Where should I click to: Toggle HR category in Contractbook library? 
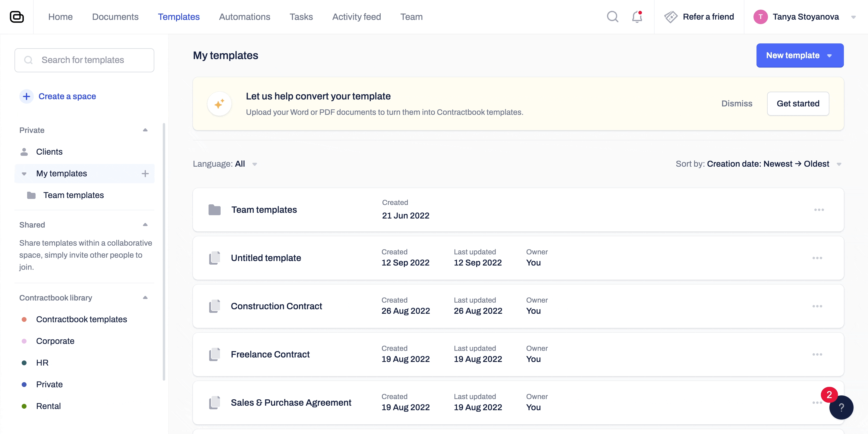(42, 363)
